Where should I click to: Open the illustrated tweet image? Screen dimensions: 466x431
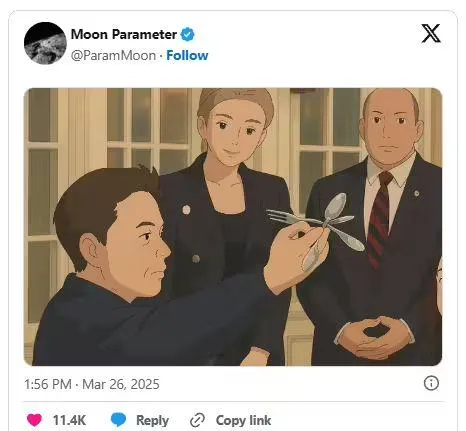pyautogui.click(x=233, y=227)
